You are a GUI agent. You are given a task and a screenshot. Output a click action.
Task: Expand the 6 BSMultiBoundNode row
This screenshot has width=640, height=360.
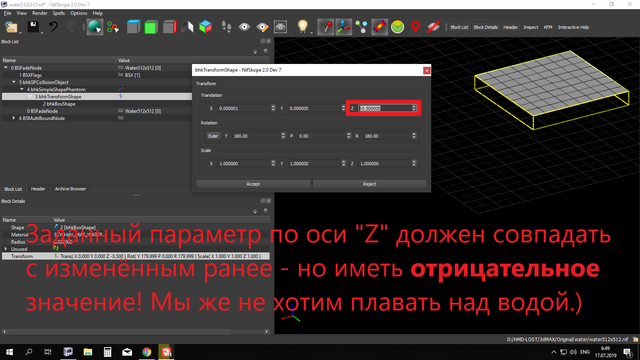pos(14,118)
